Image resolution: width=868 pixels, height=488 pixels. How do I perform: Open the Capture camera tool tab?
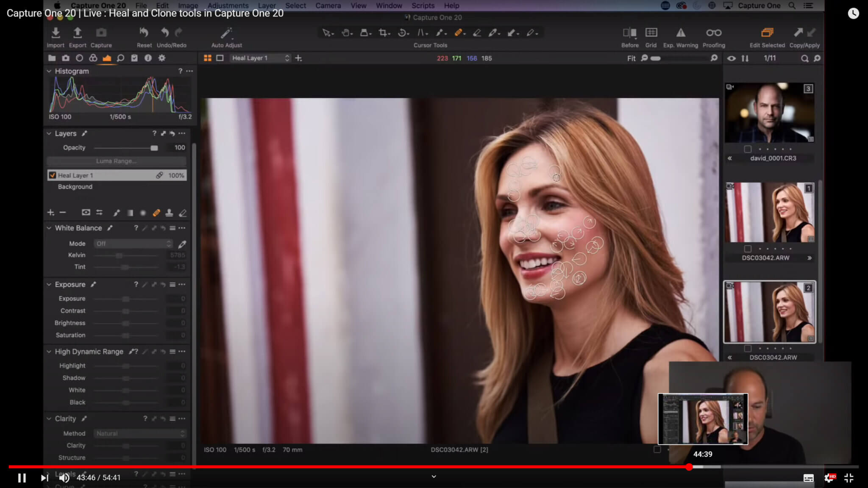[x=66, y=58]
